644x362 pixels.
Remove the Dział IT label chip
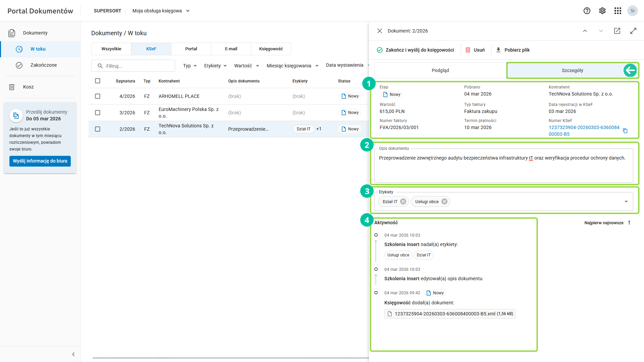(403, 201)
